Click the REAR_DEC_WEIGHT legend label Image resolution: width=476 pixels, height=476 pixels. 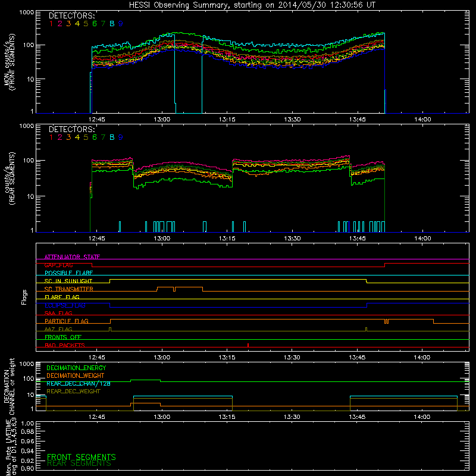pyautogui.click(x=73, y=392)
